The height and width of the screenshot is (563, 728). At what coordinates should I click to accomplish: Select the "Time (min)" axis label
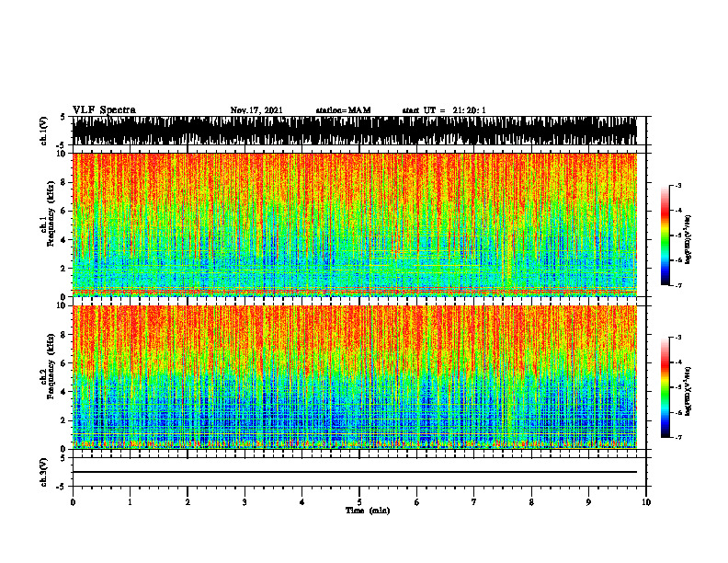(x=368, y=511)
